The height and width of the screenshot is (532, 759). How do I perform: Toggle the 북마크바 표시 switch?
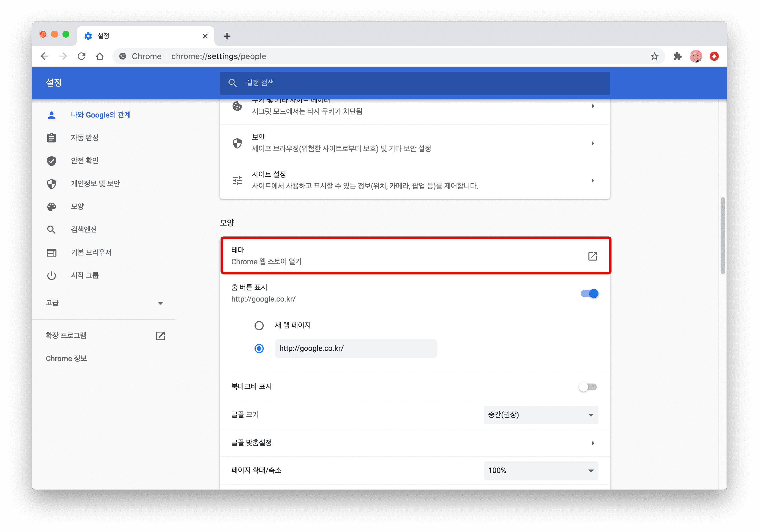tap(589, 387)
